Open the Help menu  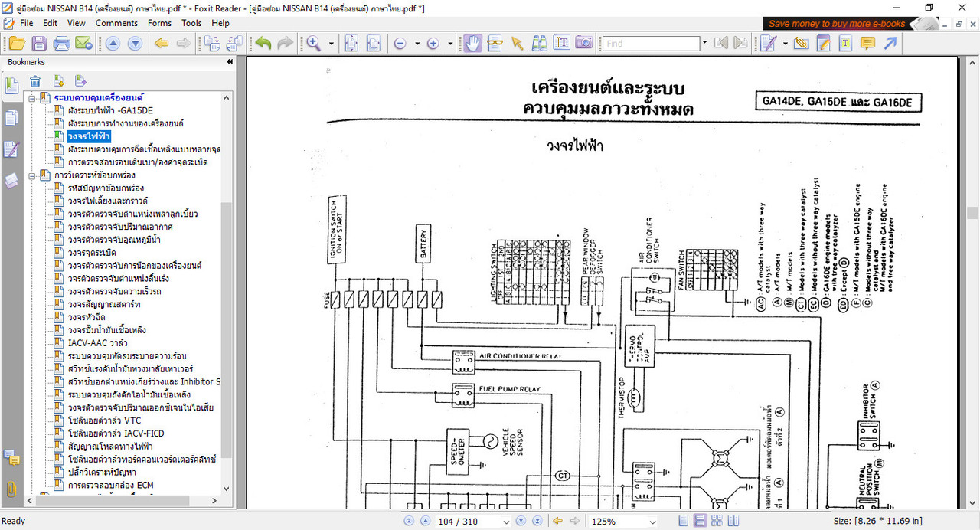[x=220, y=23]
